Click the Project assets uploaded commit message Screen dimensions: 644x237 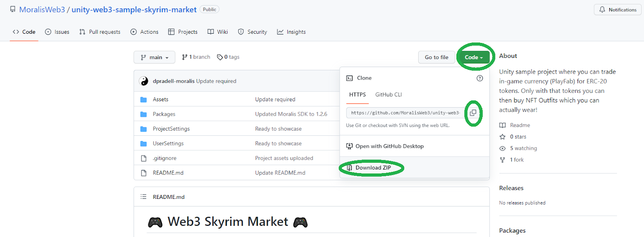(x=284, y=158)
